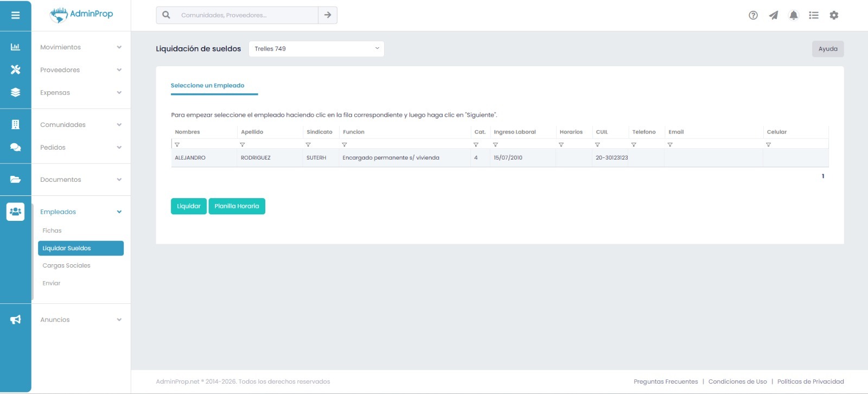Viewport: 868px width, 394px height.
Task: Select the megaphone Anuncios sidebar icon
Action: coord(15,320)
